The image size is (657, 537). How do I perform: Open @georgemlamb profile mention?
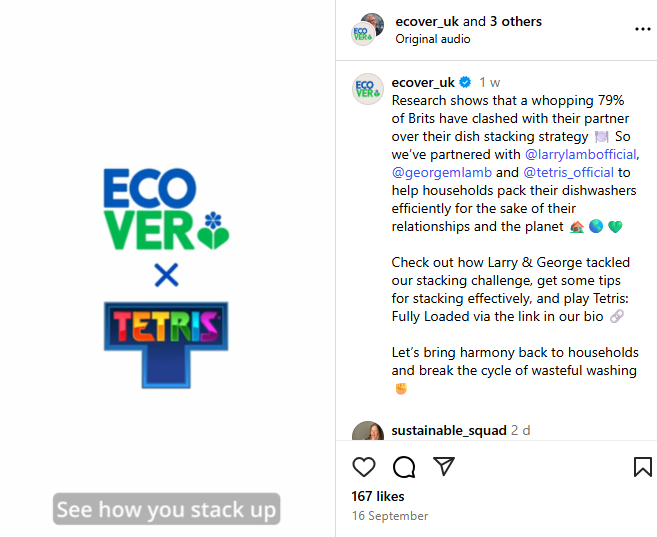[441, 172]
